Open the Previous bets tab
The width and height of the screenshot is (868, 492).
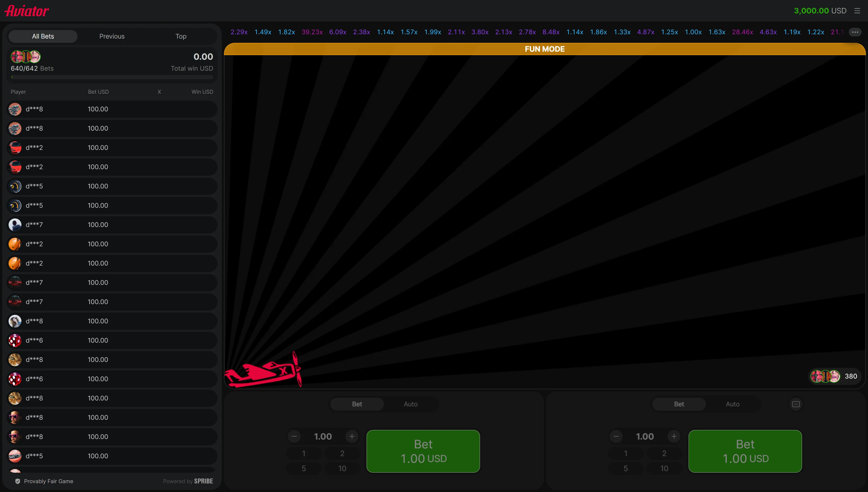[x=112, y=36]
